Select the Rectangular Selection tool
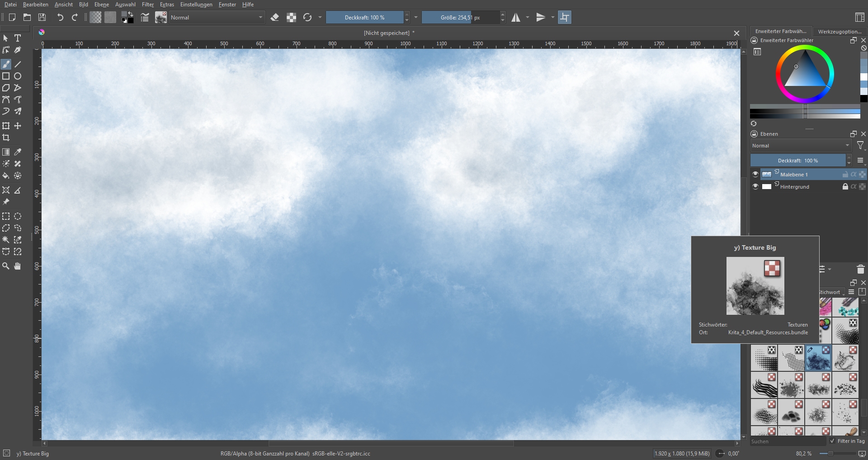 pyautogui.click(x=6, y=216)
